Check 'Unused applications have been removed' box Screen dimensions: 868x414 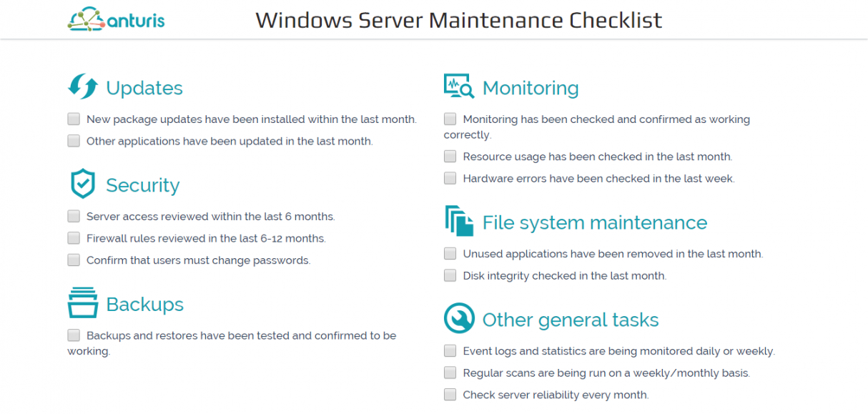point(450,253)
